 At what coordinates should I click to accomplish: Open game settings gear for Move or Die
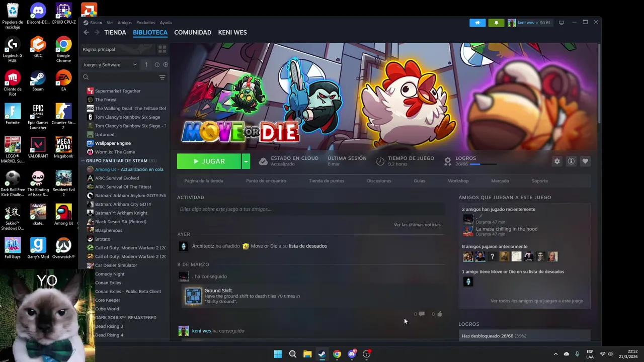(x=557, y=161)
